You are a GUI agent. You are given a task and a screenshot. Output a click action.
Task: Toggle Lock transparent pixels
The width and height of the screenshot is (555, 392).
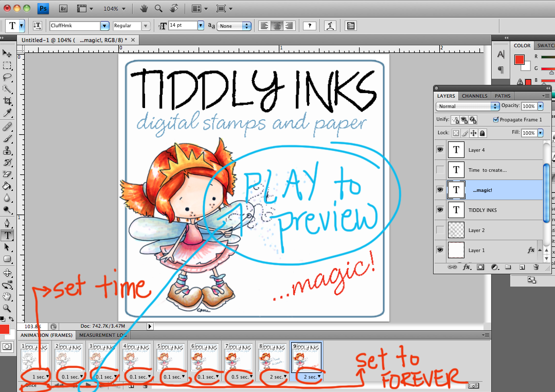click(456, 133)
